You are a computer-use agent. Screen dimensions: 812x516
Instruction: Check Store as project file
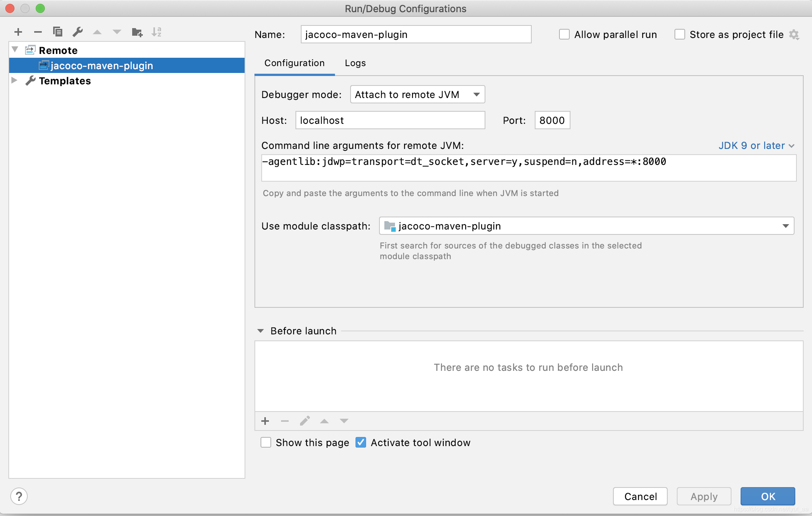click(680, 35)
